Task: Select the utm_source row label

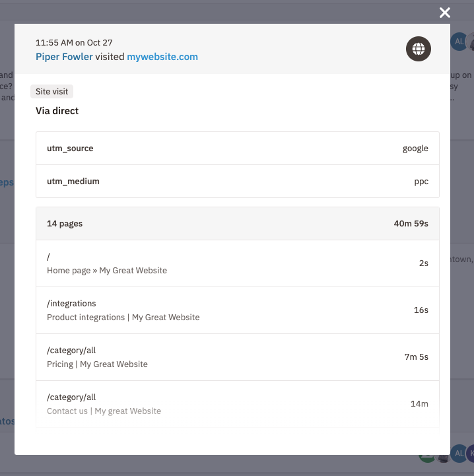Action: 70,148
